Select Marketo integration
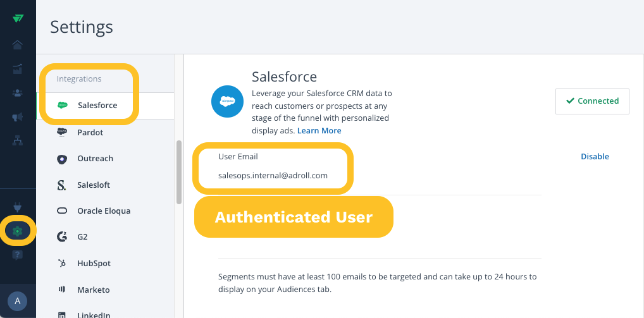This screenshot has width=644, height=318. click(105, 290)
